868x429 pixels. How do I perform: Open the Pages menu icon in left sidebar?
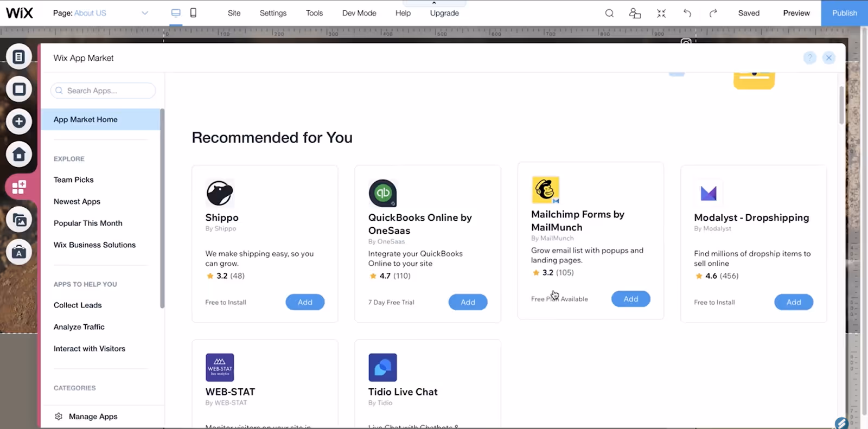[x=19, y=56]
